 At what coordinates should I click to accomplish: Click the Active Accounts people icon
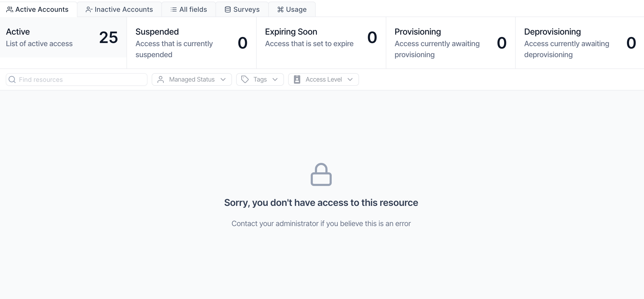(x=10, y=9)
